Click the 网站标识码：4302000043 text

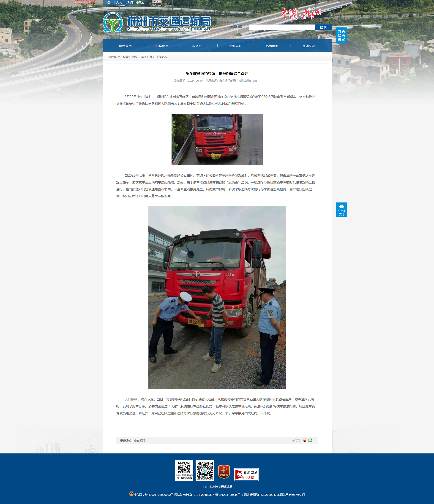(260, 495)
